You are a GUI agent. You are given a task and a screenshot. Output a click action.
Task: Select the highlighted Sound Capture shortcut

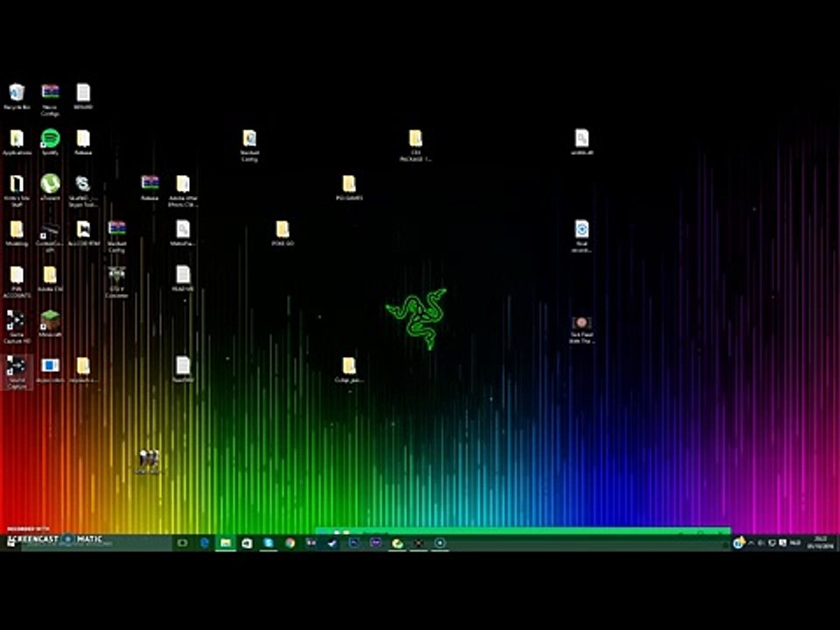[x=17, y=373]
